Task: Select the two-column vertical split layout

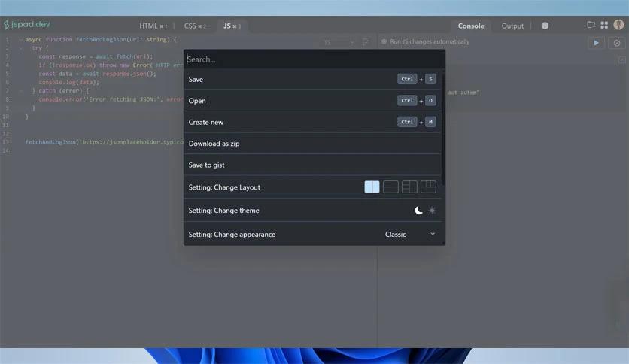Action: (372, 187)
